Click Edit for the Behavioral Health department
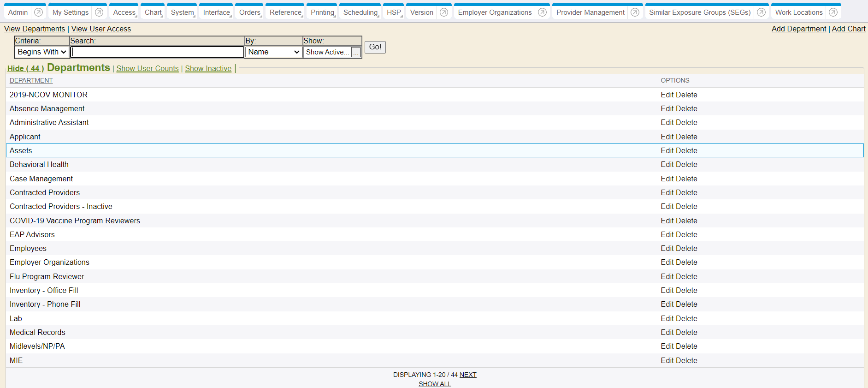Image resolution: width=868 pixels, height=388 pixels. [667, 165]
